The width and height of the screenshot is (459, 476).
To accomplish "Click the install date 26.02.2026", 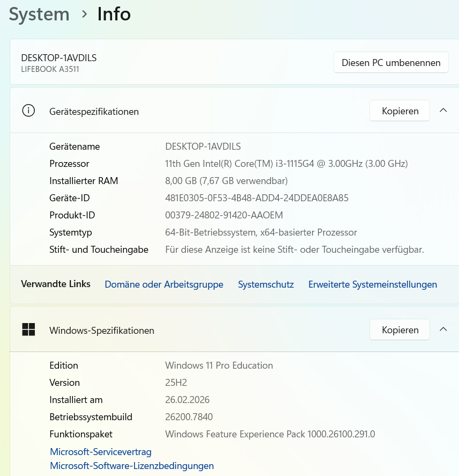I will [x=187, y=400].
